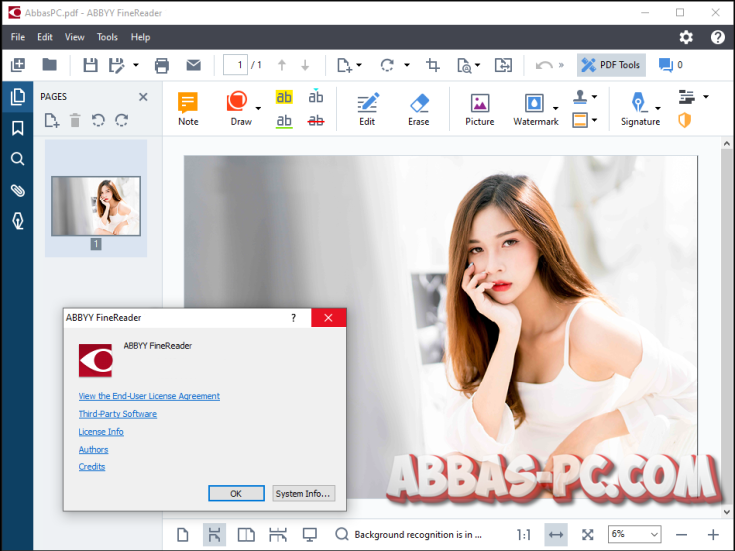Viewport: 735px width, 551px height.
Task: Toggle fit-to-width view mode
Action: pos(556,535)
